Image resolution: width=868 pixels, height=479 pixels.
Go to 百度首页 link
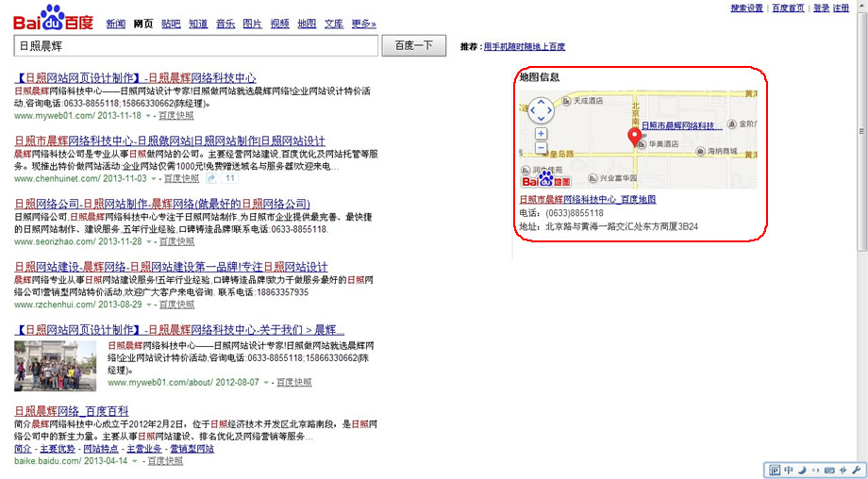[789, 8]
